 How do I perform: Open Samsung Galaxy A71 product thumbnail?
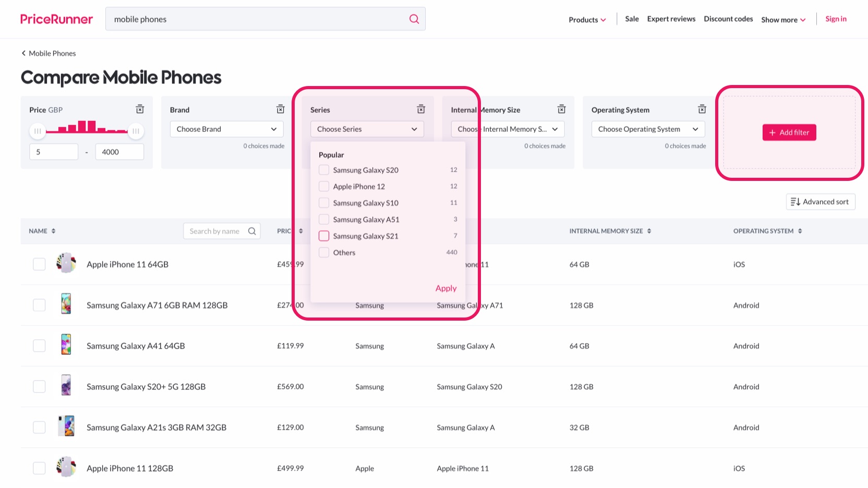point(66,304)
